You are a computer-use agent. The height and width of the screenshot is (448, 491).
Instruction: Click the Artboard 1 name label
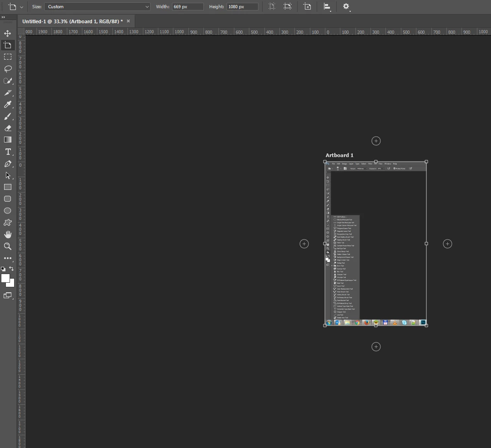tap(339, 155)
